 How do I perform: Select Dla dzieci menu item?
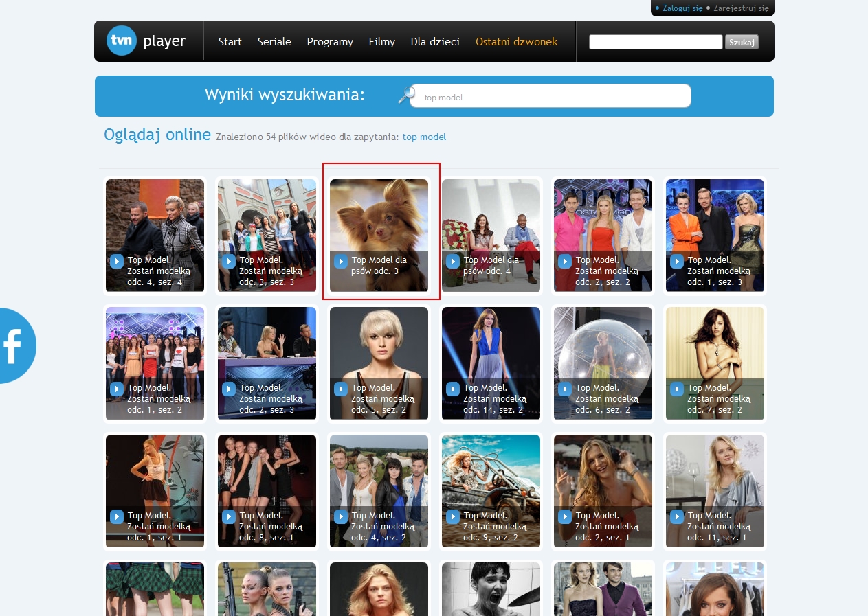435,42
